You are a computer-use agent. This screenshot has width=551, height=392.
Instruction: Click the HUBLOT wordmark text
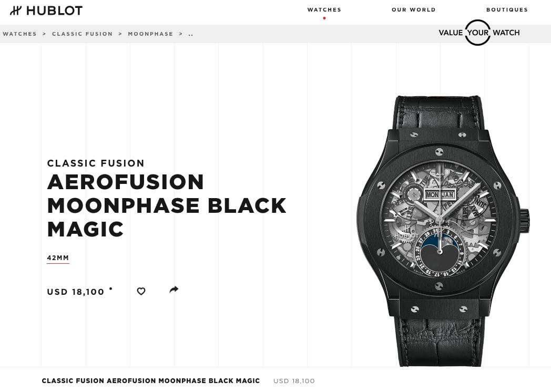point(55,11)
